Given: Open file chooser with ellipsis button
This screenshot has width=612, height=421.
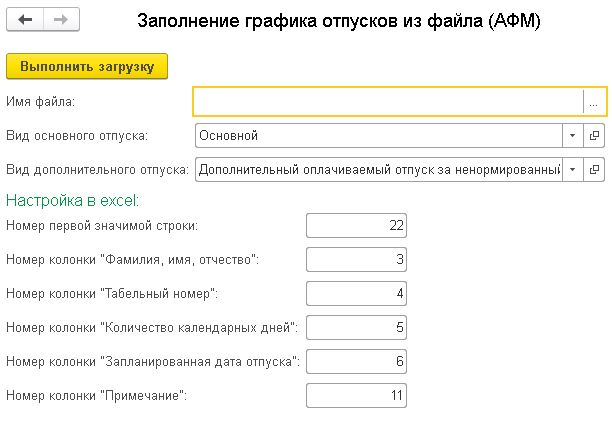Looking at the screenshot, I should (593, 102).
